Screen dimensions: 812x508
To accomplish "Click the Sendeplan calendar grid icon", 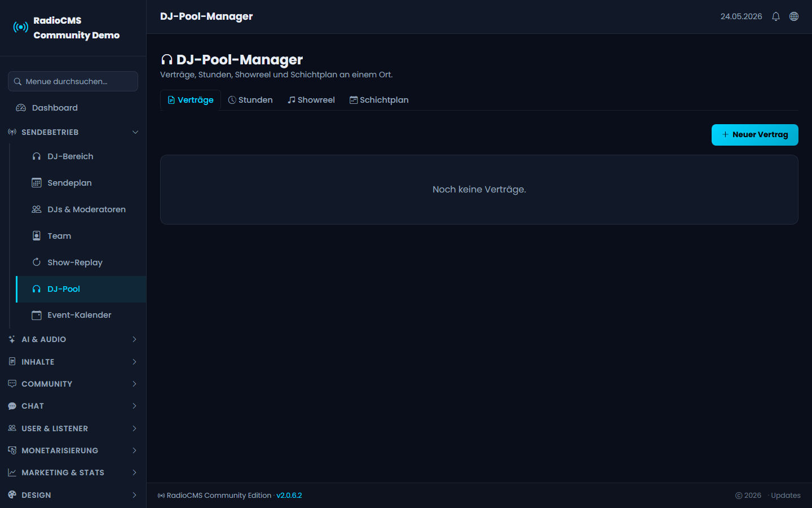I will [x=37, y=183].
